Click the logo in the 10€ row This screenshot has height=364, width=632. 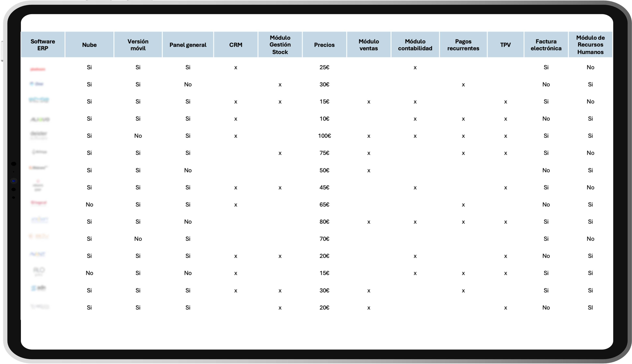click(x=40, y=120)
